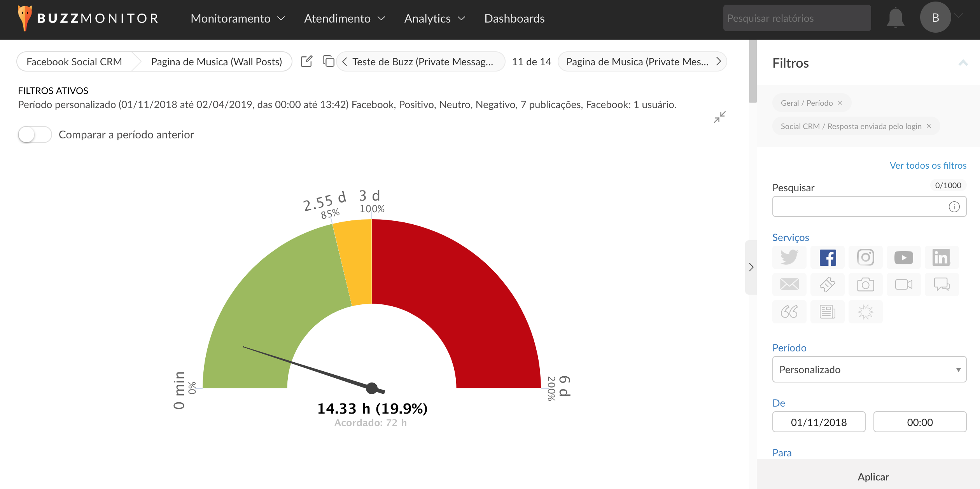This screenshot has width=980, height=489.
Task: Click the duplicate report icon
Action: point(328,61)
